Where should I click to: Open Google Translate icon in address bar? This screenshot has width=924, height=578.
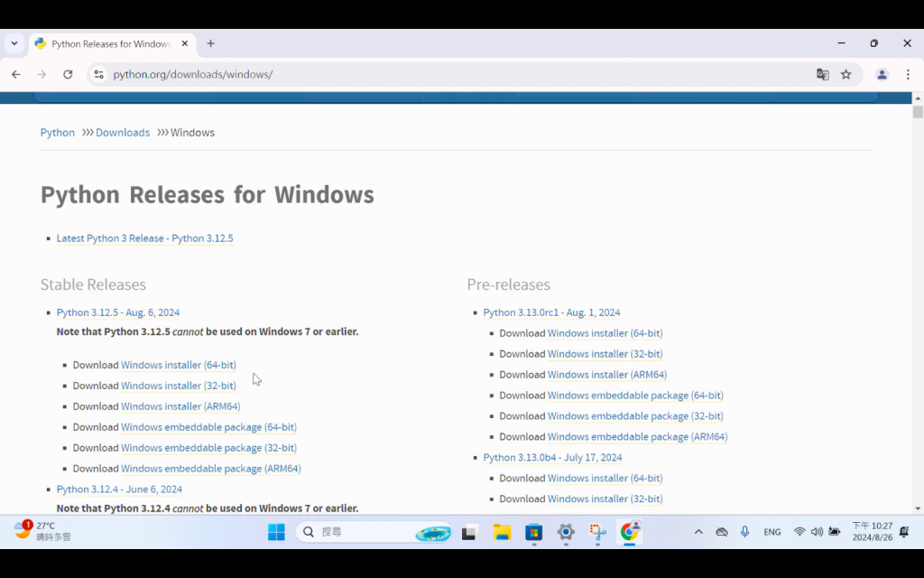tap(823, 74)
